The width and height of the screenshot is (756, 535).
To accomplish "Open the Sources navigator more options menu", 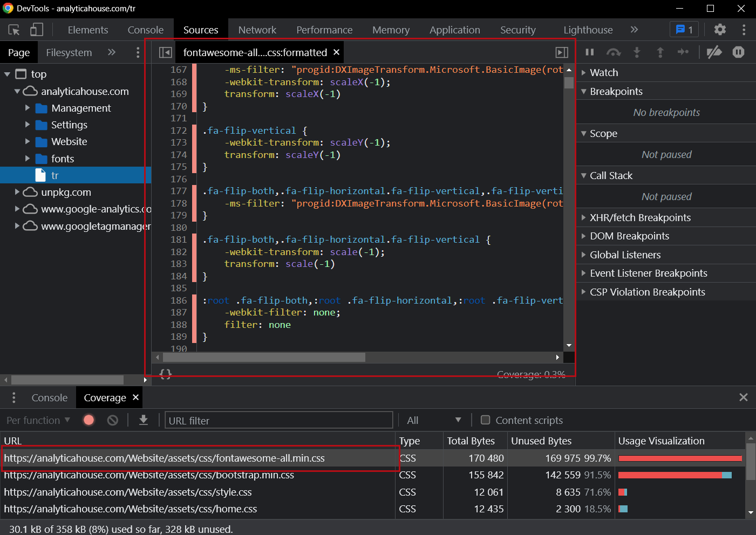I will pyautogui.click(x=138, y=52).
